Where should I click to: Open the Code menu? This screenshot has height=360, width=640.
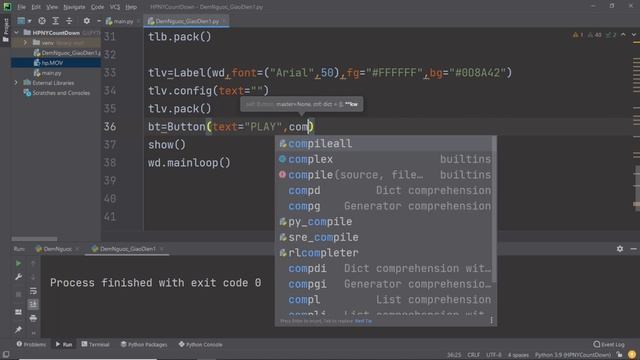(x=97, y=7)
